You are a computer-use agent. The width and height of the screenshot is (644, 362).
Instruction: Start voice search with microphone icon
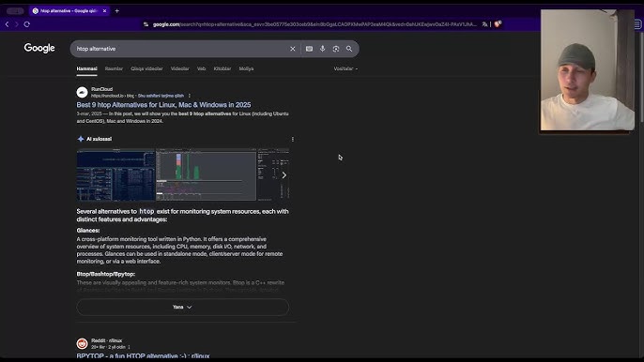tap(322, 49)
